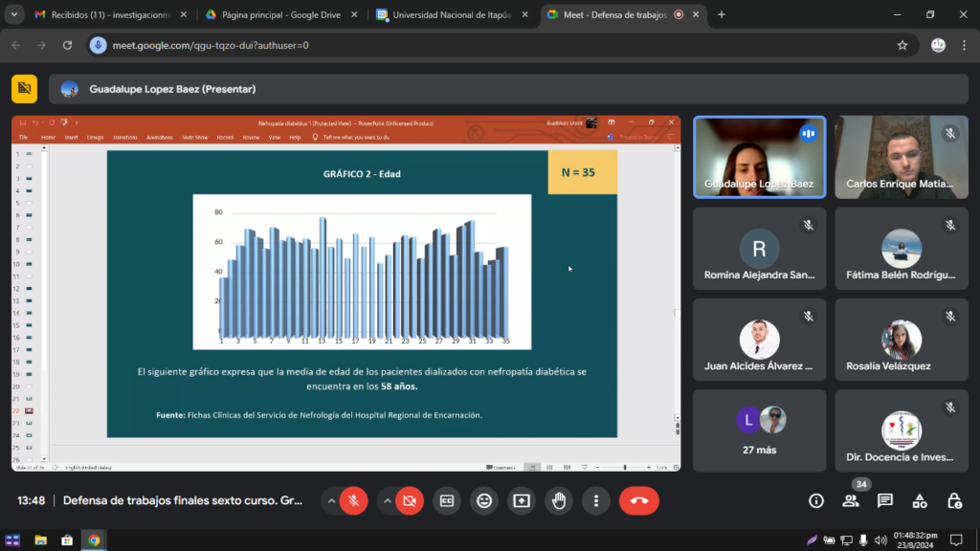Expand audio settings arrow beside microphone
This screenshot has width=980, height=551.
click(x=331, y=500)
